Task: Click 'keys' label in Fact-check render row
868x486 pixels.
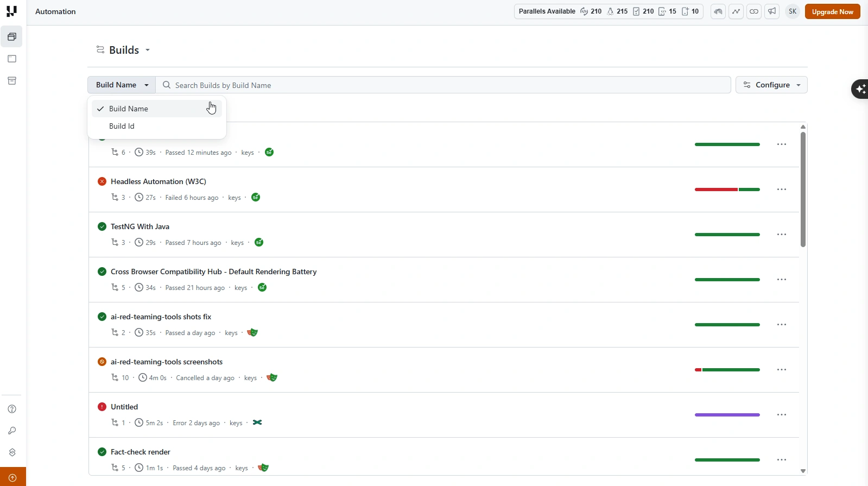Action: (x=242, y=468)
